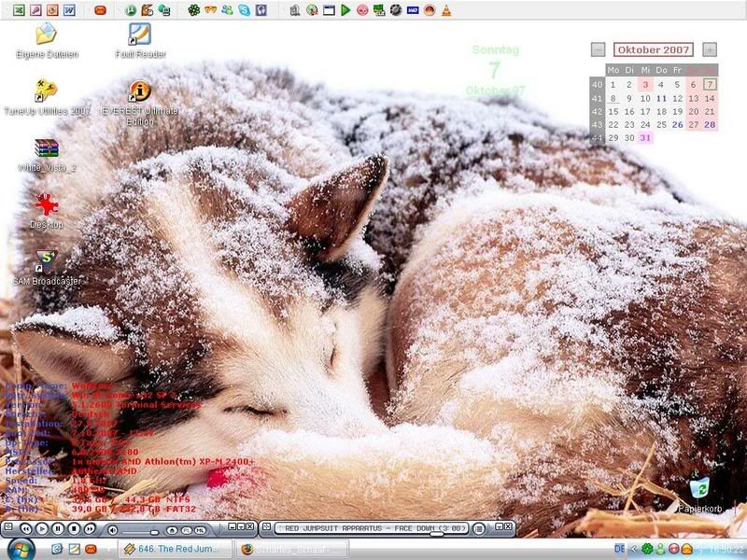
Task: Pause the media player track
Action: click(x=58, y=529)
